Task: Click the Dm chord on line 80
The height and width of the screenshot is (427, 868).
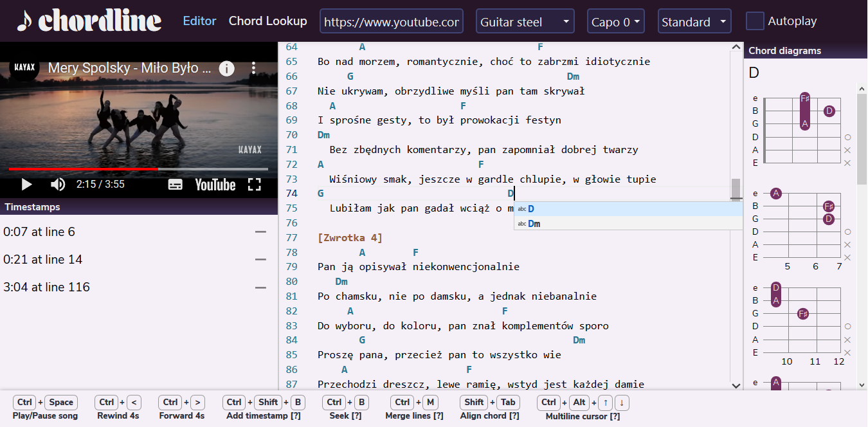Action: coord(341,282)
